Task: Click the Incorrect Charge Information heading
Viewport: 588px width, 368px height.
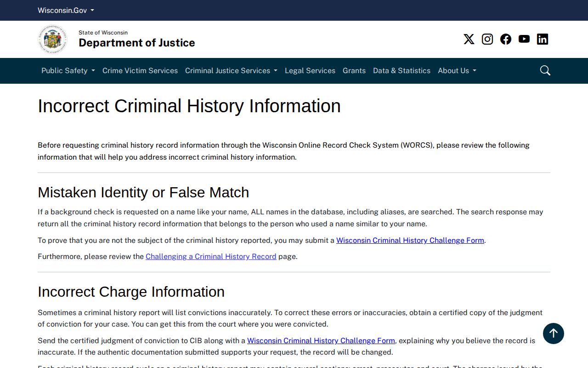Action: [x=131, y=292]
